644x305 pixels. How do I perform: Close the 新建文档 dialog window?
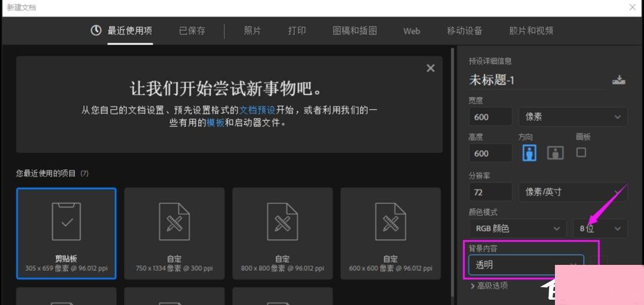point(632,7)
